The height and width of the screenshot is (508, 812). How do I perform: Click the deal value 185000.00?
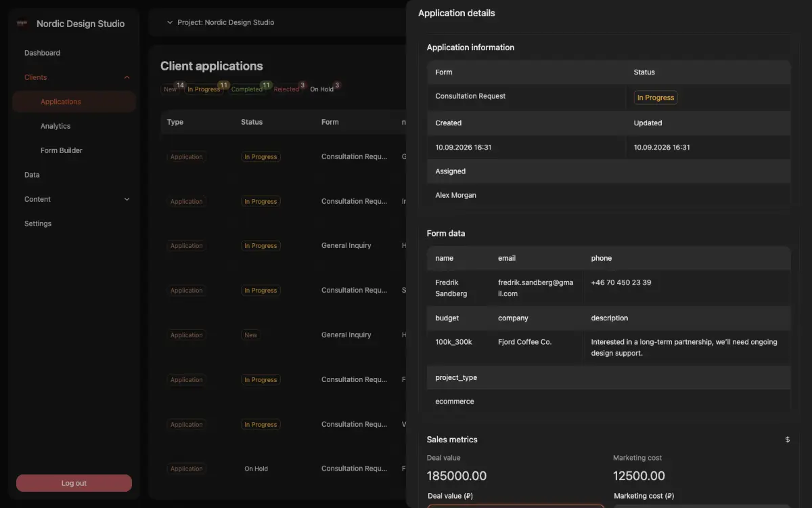coord(457,476)
